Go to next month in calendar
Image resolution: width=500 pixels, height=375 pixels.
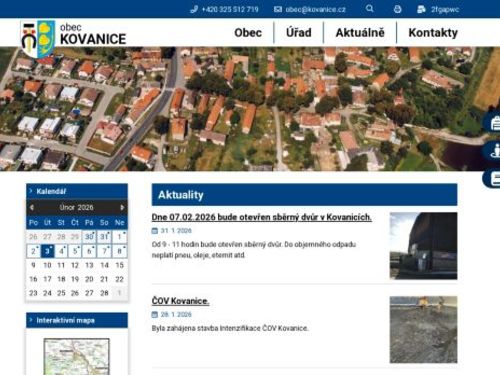point(122,207)
